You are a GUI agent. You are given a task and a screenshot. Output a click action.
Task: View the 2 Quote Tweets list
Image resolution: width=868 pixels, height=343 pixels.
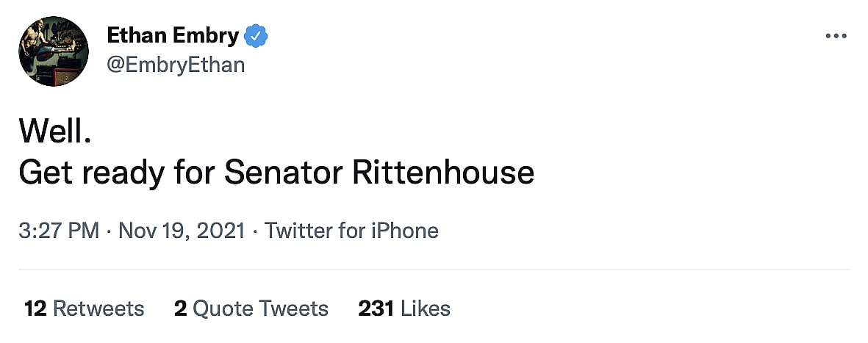(x=251, y=308)
